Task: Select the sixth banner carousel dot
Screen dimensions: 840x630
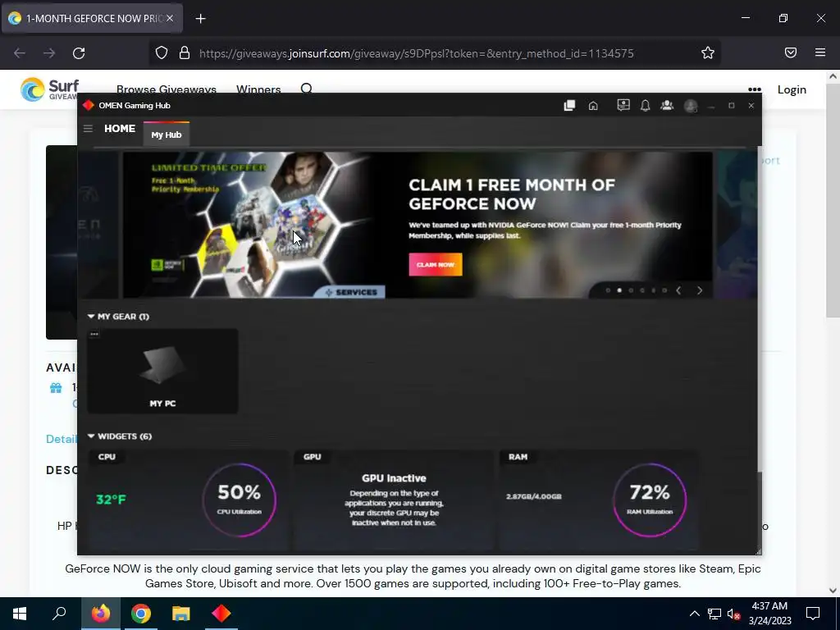Action: (x=664, y=290)
